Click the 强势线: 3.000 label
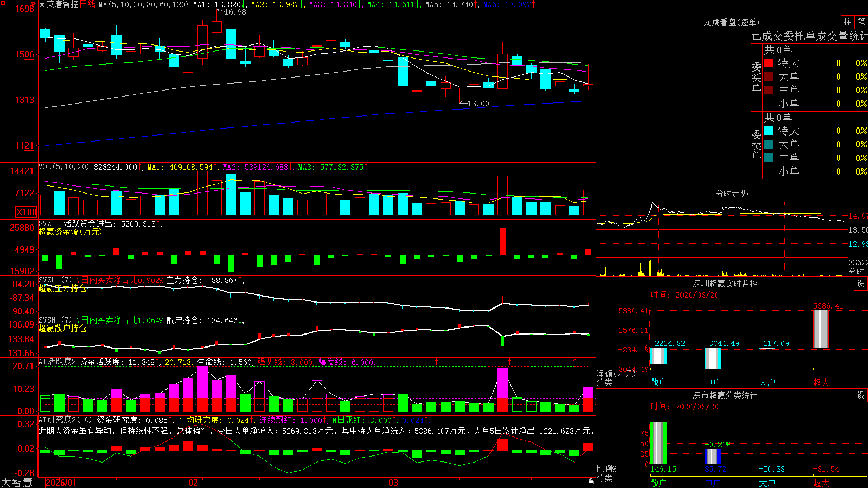This screenshot has width=868, height=488. (x=285, y=362)
